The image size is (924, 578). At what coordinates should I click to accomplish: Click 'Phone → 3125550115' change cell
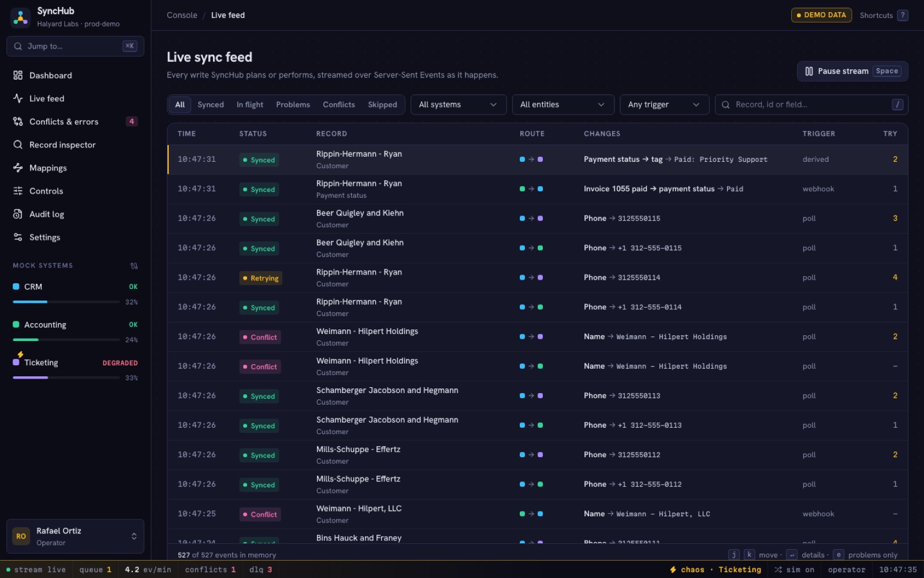[622, 218]
